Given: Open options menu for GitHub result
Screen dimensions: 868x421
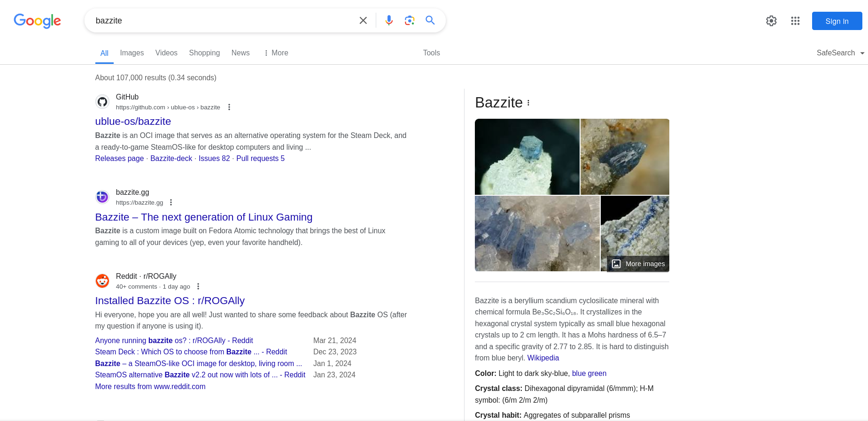Looking at the screenshot, I should [229, 107].
